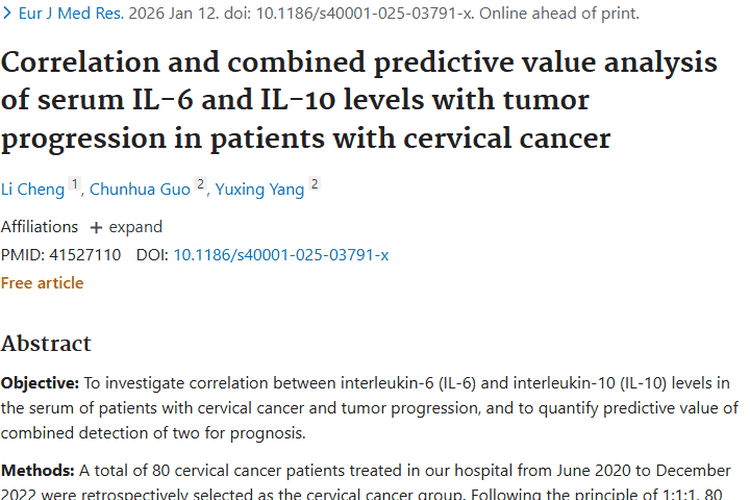The height and width of the screenshot is (500, 750).
Task: Open the DOI link 10.1186/s40001-025-03791-x
Action: (x=281, y=255)
